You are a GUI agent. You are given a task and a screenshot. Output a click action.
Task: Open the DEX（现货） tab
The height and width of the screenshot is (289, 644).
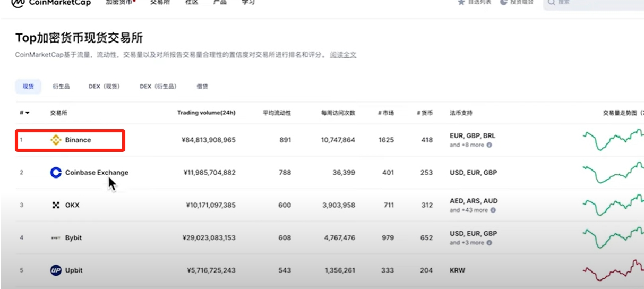tap(104, 86)
